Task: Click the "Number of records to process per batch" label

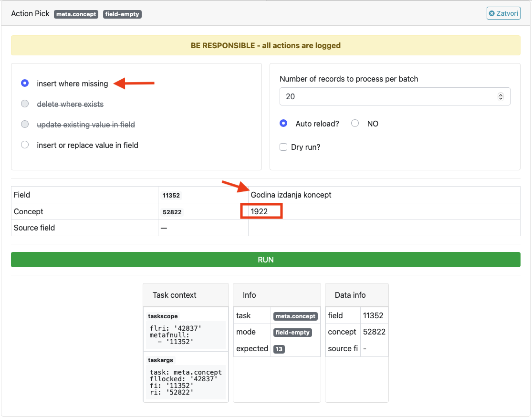Action: coord(349,79)
